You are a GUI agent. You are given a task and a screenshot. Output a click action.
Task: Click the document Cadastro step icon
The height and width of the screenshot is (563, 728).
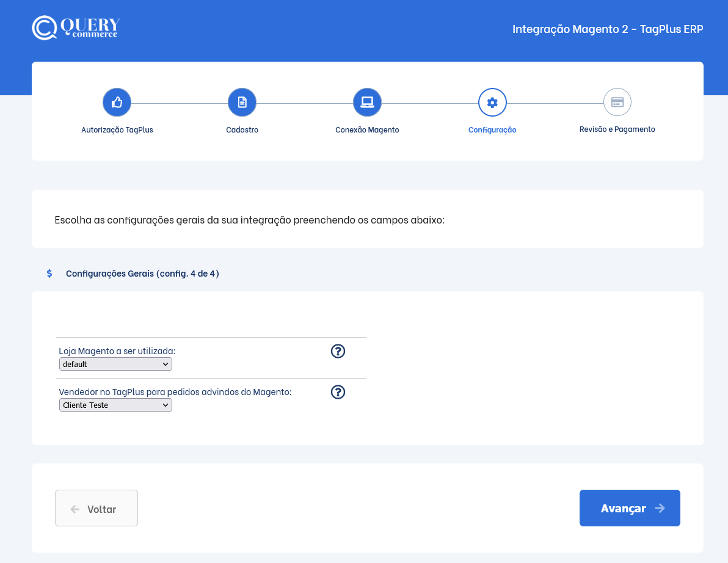pyautogui.click(x=242, y=102)
